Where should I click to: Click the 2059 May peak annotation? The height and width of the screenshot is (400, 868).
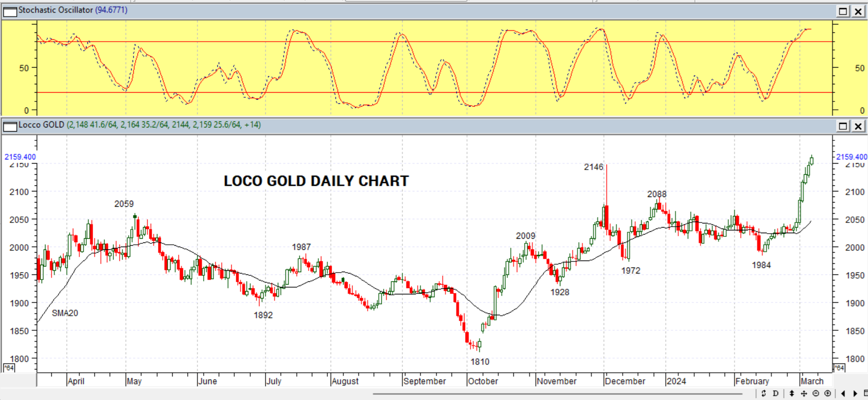(124, 203)
